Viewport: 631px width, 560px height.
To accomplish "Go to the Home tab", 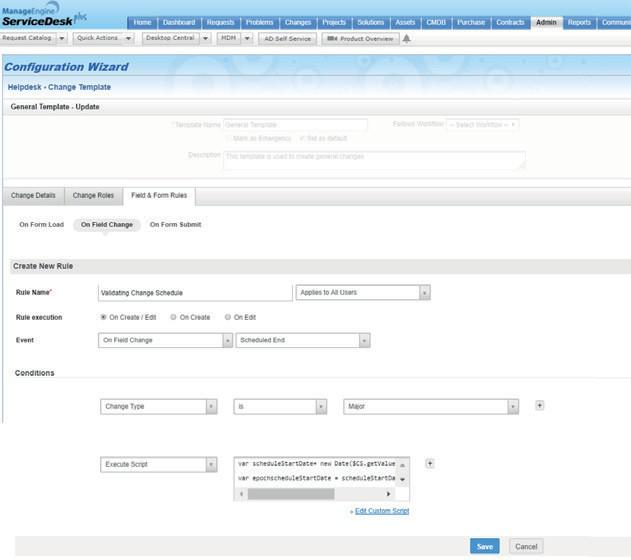I will (142, 23).
